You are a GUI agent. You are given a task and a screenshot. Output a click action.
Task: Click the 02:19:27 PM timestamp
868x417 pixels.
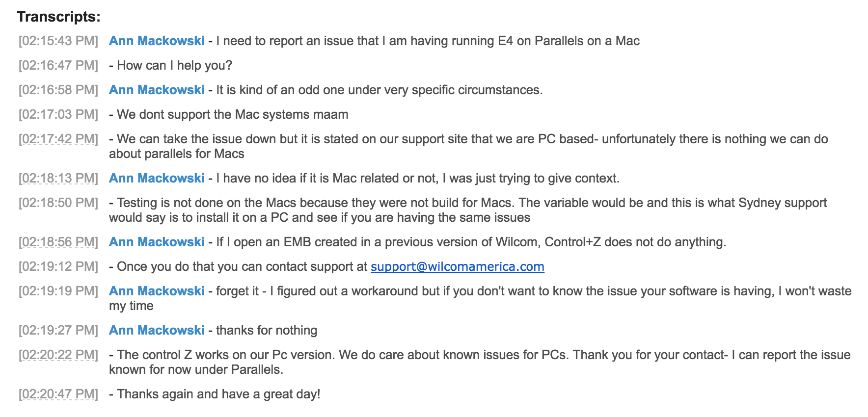58,330
